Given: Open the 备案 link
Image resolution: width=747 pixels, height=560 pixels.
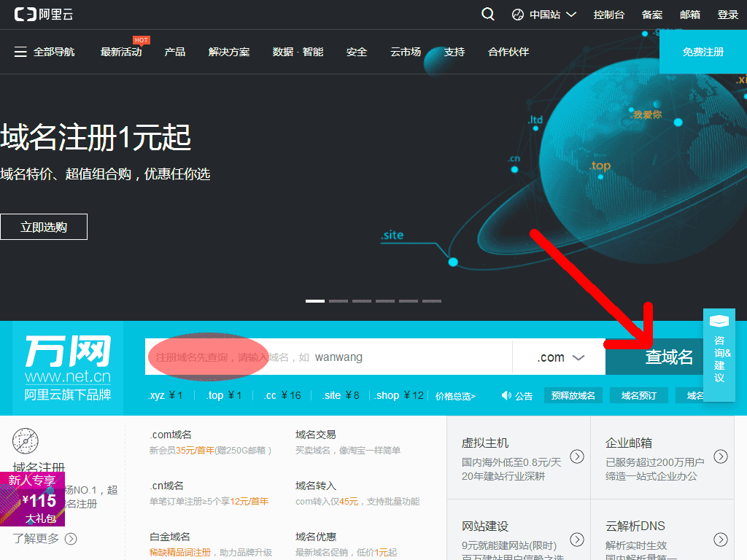Looking at the screenshot, I should coord(651,15).
